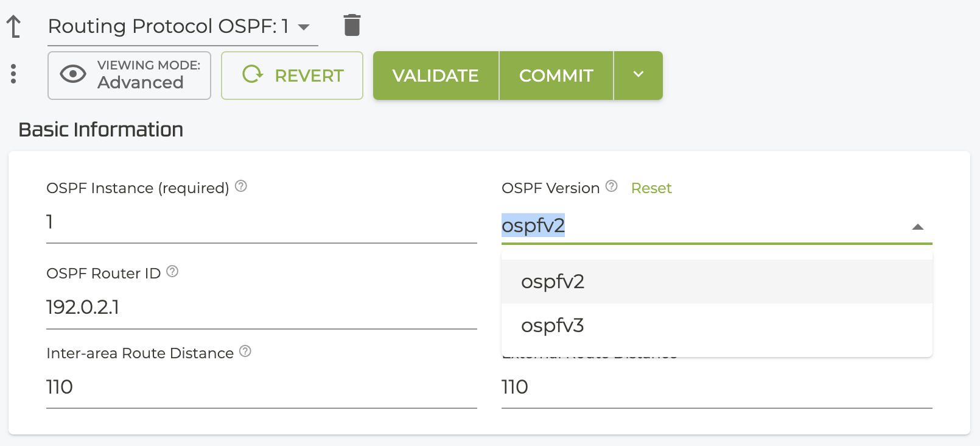Open the Commit options chevron dropdown
The image size is (980, 446).
click(638, 75)
